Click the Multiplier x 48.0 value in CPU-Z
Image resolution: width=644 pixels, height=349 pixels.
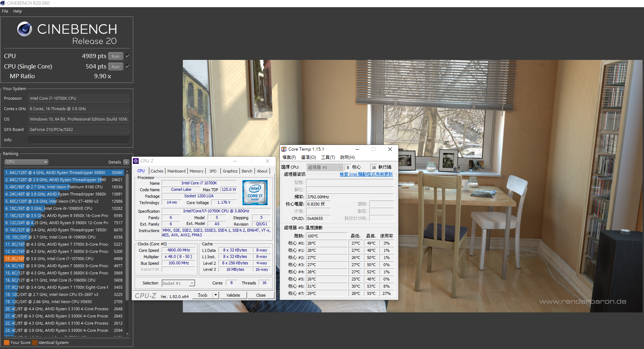[x=179, y=257]
